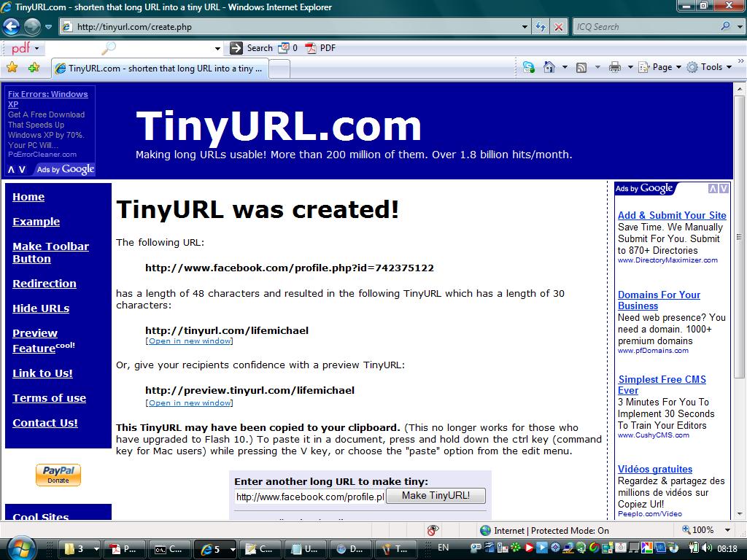Viewport: 747px width, 560px height.
Task: Open the Terms of use link
Action: 50,397
